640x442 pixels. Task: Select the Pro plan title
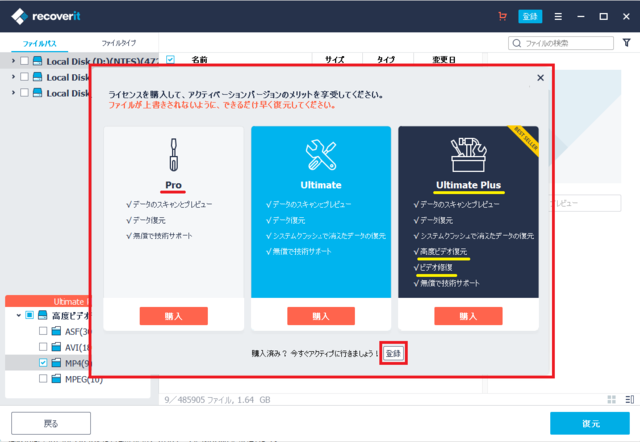tap(173, 185)
